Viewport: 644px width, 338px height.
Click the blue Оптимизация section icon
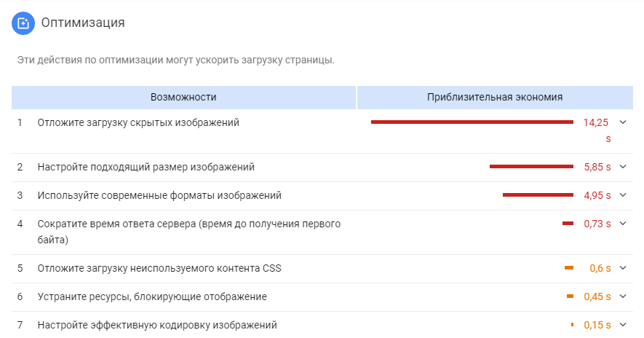point(23,23)
